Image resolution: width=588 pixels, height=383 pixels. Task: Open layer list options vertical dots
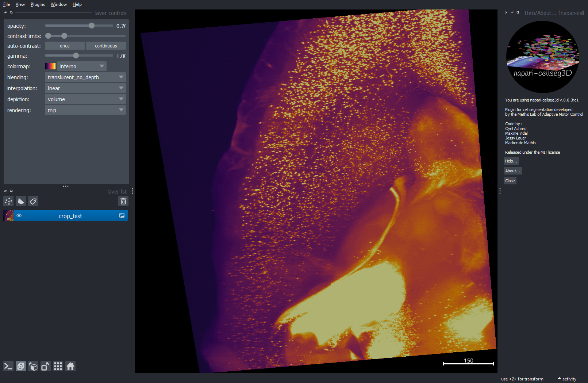(132, 191)
